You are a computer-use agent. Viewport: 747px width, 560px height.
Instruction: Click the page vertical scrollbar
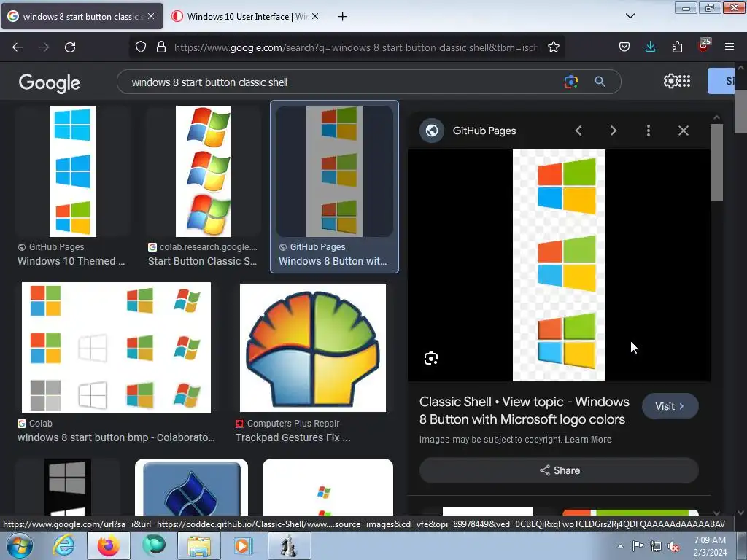click(741, 112)
